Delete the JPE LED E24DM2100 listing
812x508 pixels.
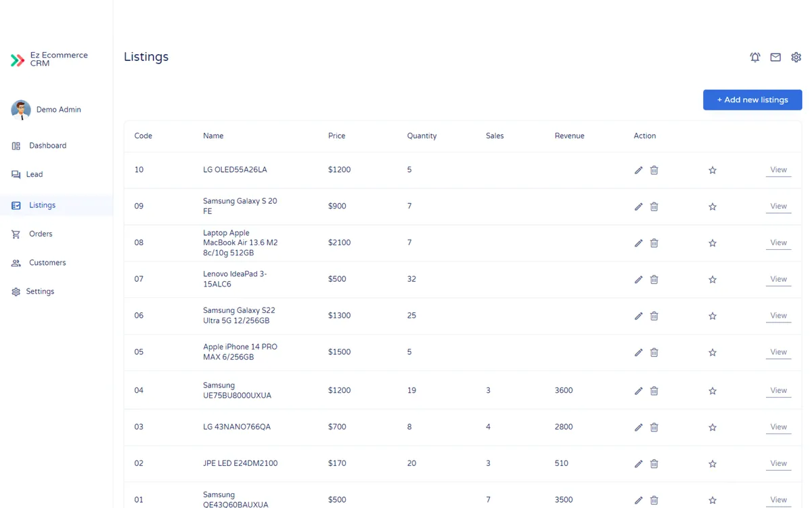click(x=654, y=464)
